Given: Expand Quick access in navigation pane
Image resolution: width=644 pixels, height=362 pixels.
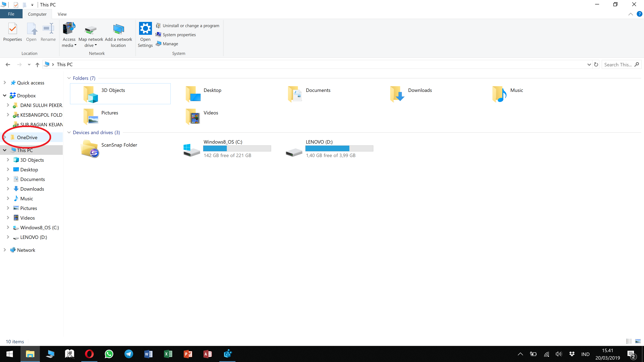Looking at the screenshot, I should point(5,83).
